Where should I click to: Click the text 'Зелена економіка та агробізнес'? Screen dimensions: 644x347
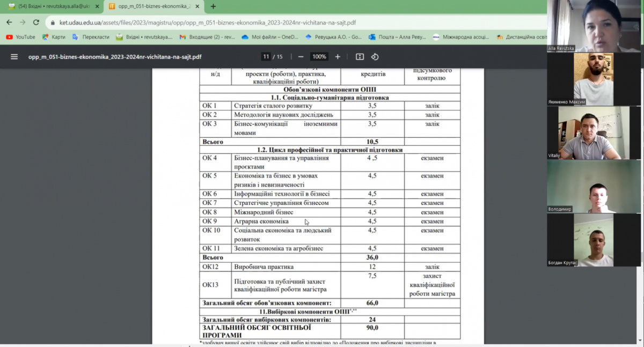click(x=279, y=248)
